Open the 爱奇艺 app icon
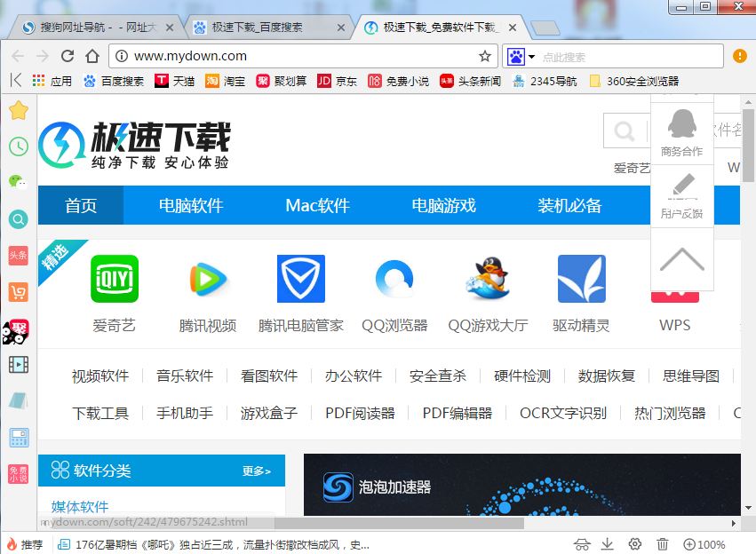This screenshot has width=756, height=554. (x=115, y=279)
